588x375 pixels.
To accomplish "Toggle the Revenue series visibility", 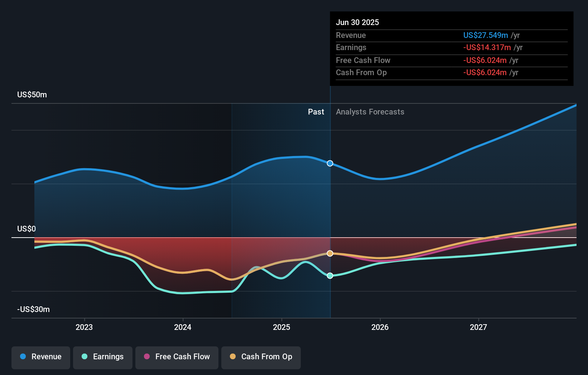I will (x=40, y=357).
